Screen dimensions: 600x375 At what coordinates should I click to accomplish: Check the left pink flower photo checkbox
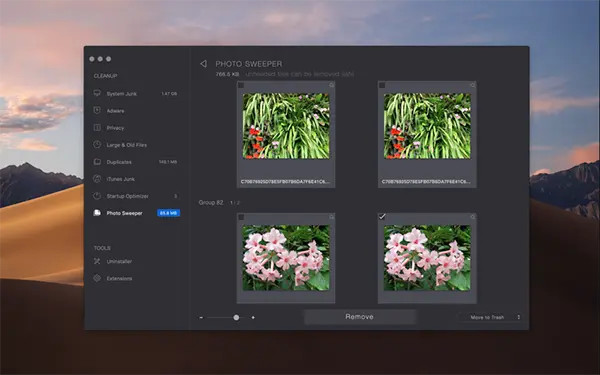pyautogui.click(x=241, y=217)
